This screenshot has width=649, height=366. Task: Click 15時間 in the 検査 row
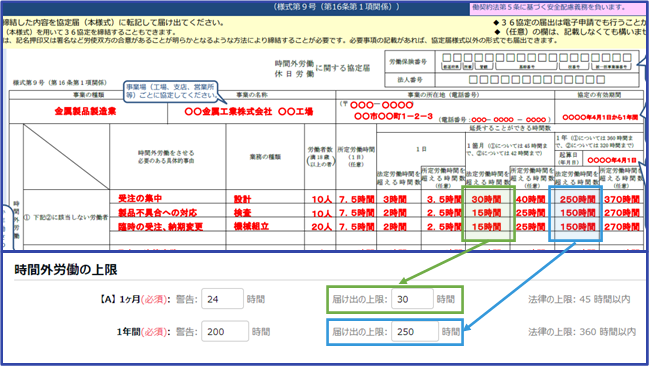coord(486,213)
